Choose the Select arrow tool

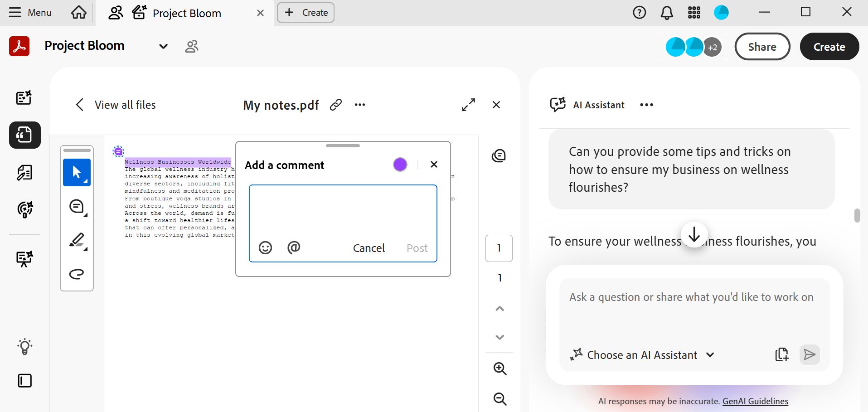(x=77, y=172)
